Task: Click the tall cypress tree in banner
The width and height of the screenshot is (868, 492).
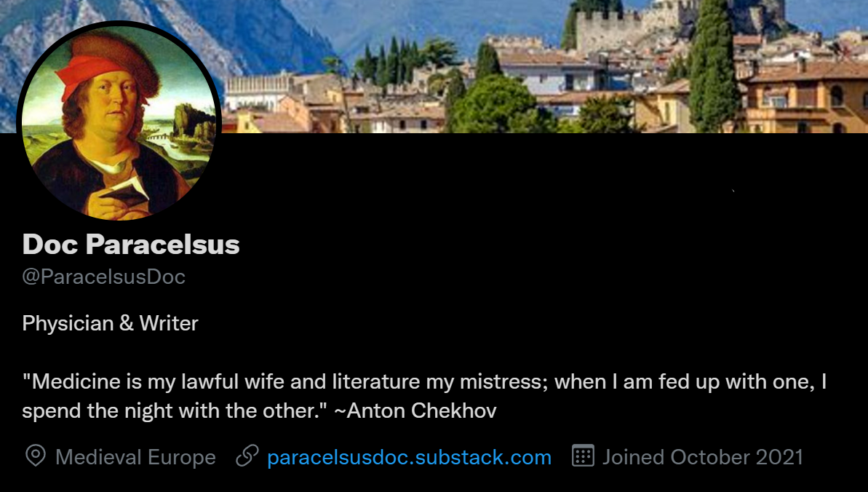Action: (x=713, y=66)
